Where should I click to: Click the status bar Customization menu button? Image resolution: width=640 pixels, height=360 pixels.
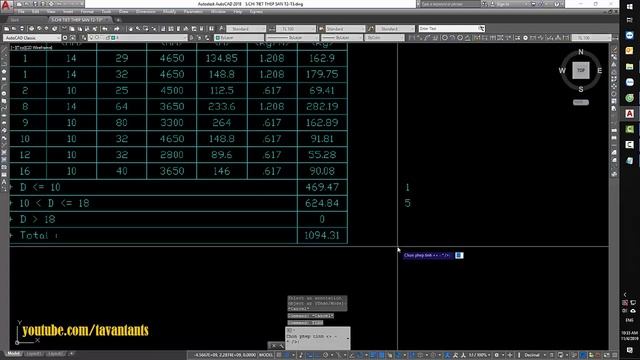tap(614, 355)
